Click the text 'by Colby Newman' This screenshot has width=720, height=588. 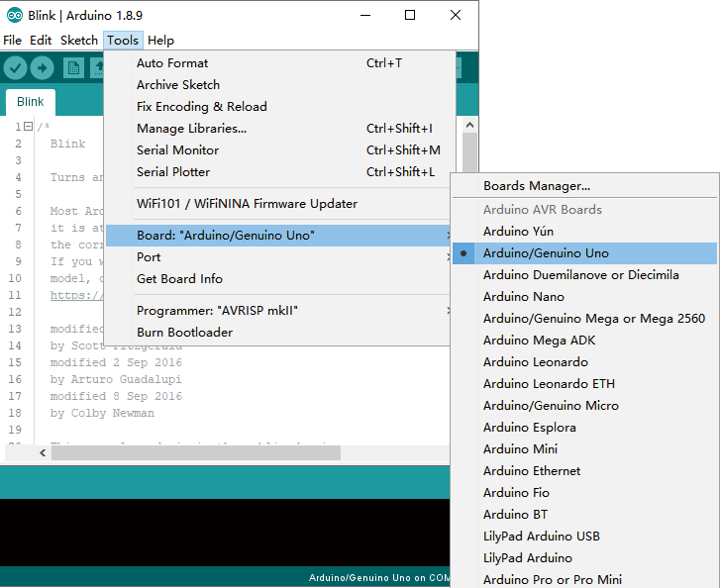[x=102, y=413]
